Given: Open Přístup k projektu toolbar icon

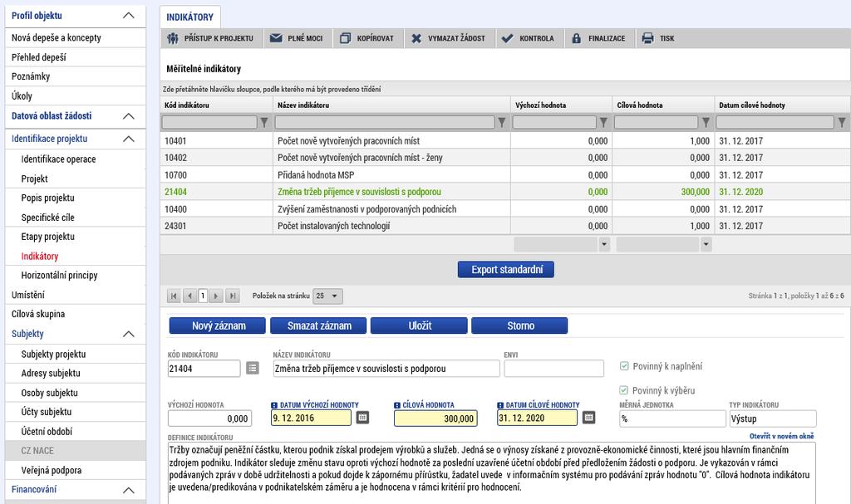Looking at the screenshot, I should point(173,38).
